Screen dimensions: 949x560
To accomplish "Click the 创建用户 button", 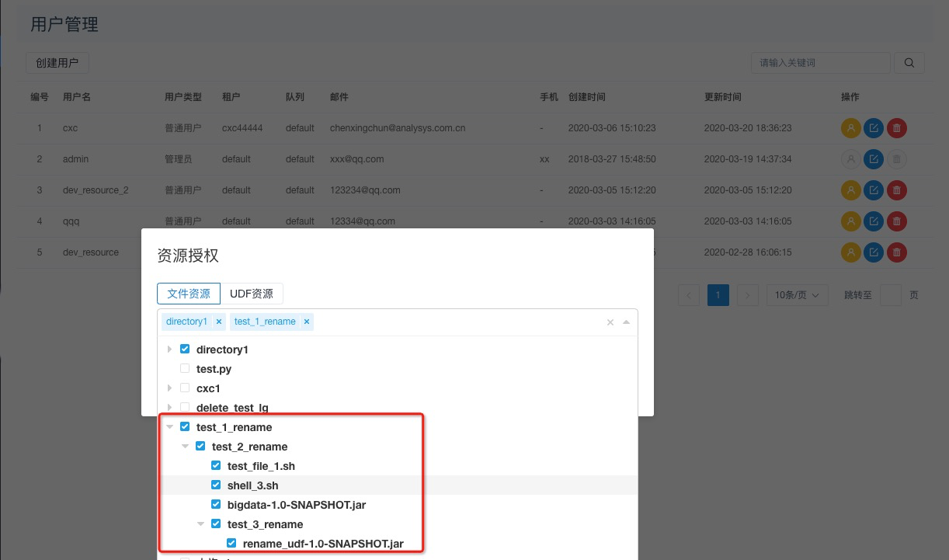I will [x=57, y=63].
